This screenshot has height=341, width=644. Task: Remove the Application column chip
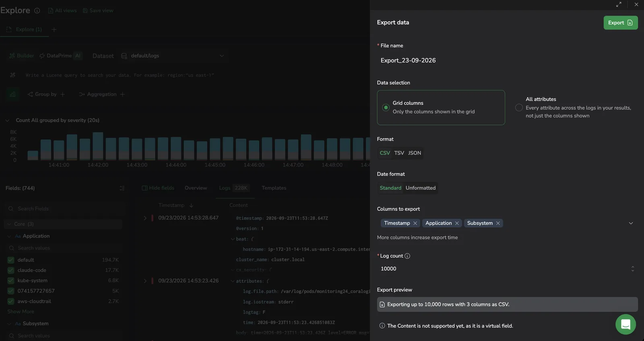[457, 223]
